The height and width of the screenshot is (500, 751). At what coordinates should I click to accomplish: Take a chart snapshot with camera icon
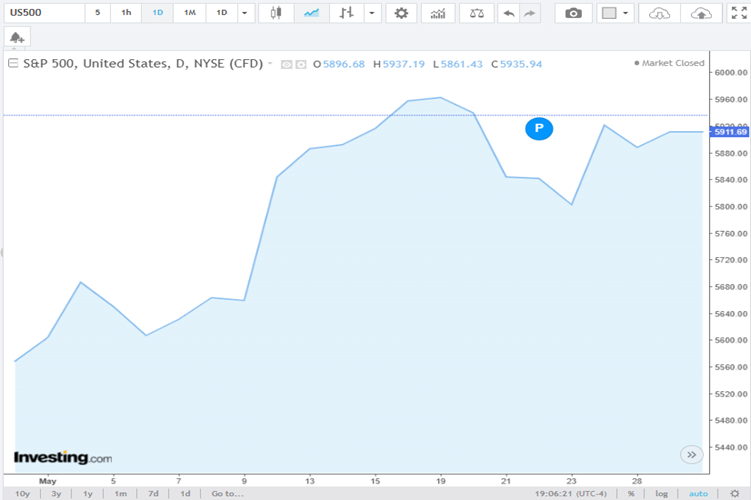(573, 13)
